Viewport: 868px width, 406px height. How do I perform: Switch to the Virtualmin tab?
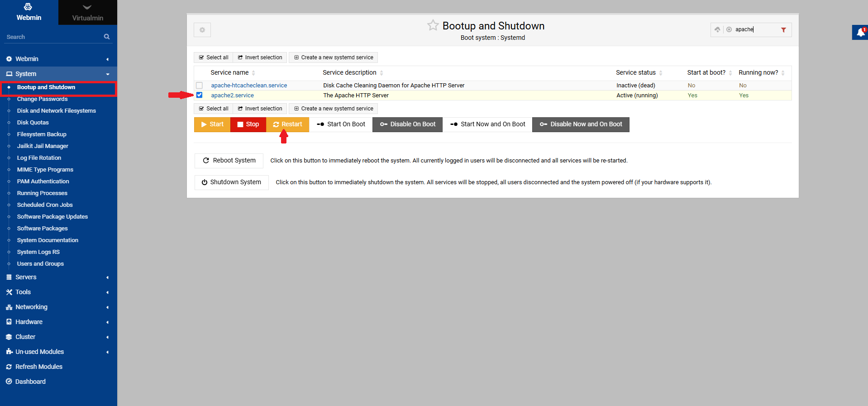tap(88, 12)
